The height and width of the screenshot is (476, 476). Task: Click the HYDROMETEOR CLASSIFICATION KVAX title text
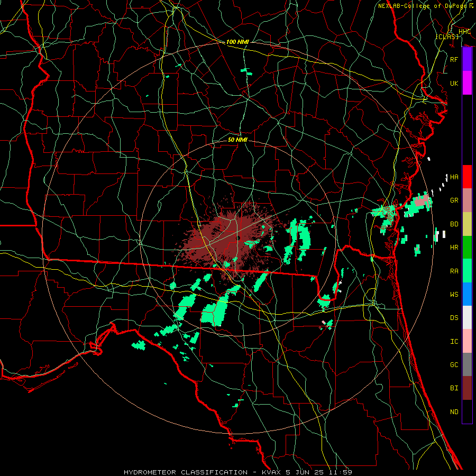[x=237, y=472]
